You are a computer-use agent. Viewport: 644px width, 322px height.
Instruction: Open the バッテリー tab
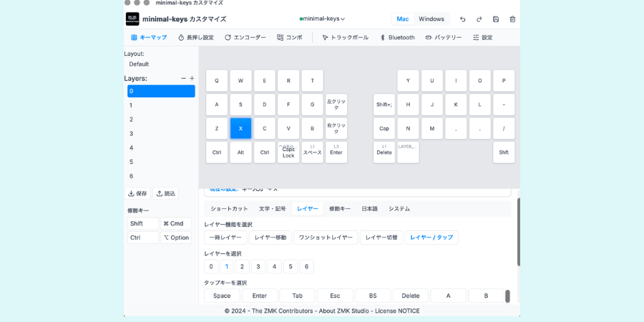pyautogui.click(x=444, y=37)
